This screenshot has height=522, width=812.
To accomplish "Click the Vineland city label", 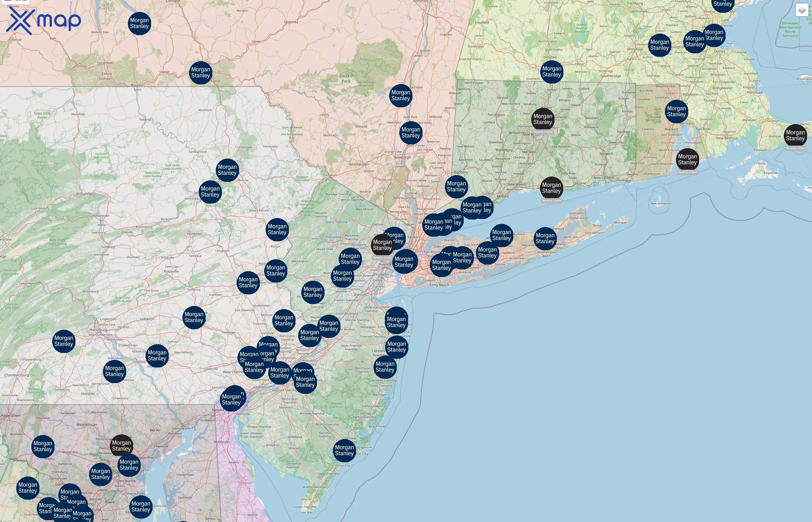I will (295, 437).
